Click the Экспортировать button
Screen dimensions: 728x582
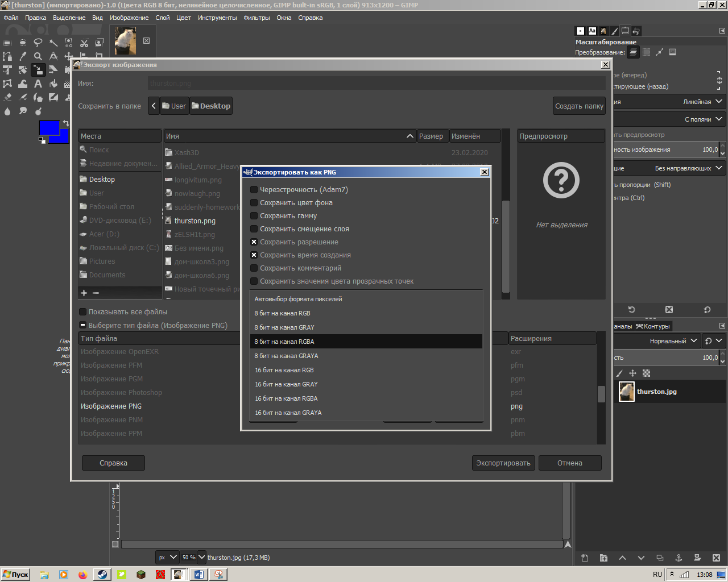[503, 463]
